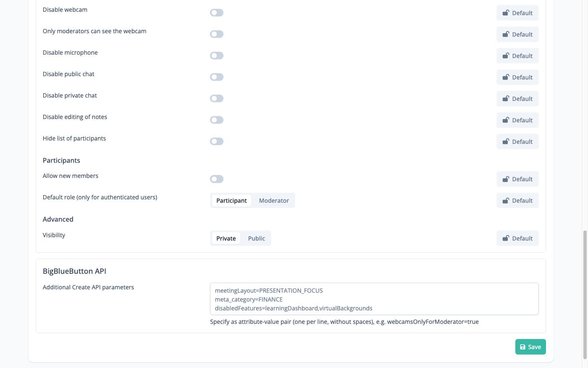
Task: Toggle Only moderators can see the webcam
Action: [217, 34]
